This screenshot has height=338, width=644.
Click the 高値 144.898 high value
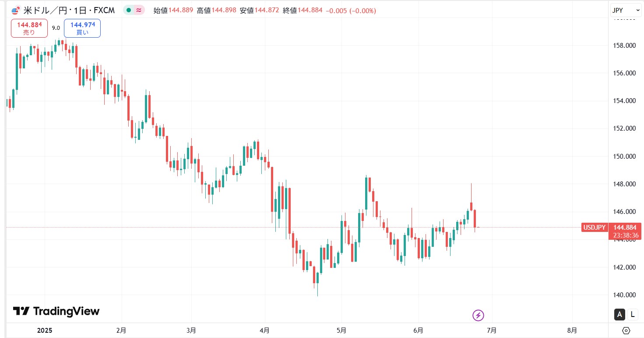coord(216,11)
